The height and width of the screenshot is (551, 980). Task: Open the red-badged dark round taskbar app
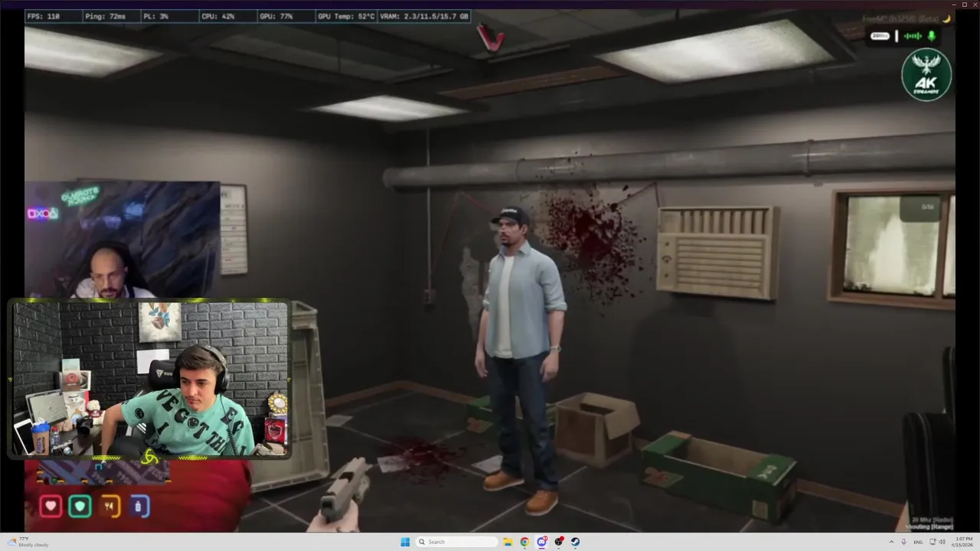coord(559,542)
